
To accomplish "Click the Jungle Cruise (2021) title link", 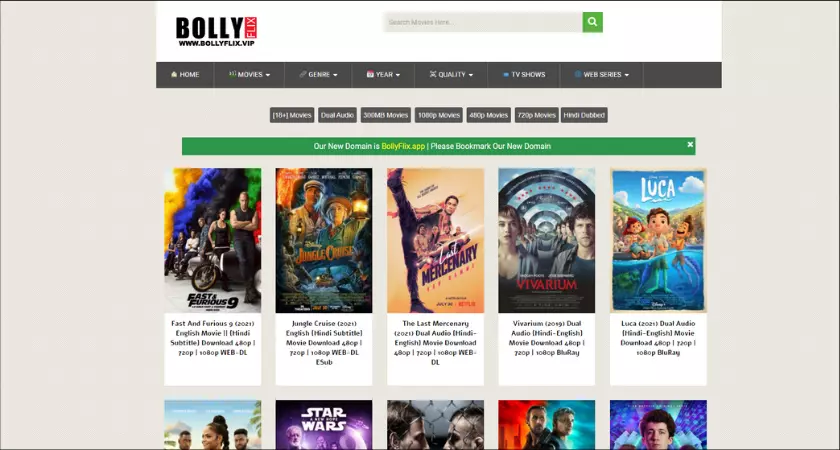I will (324, 343).
